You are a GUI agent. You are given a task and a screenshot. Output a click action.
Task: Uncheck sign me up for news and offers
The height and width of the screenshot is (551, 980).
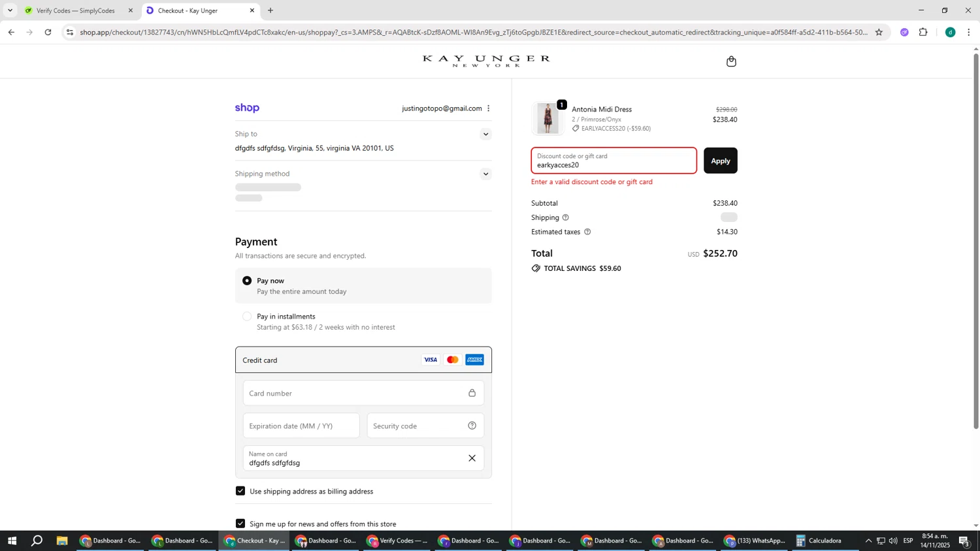[x=240, y=524]
